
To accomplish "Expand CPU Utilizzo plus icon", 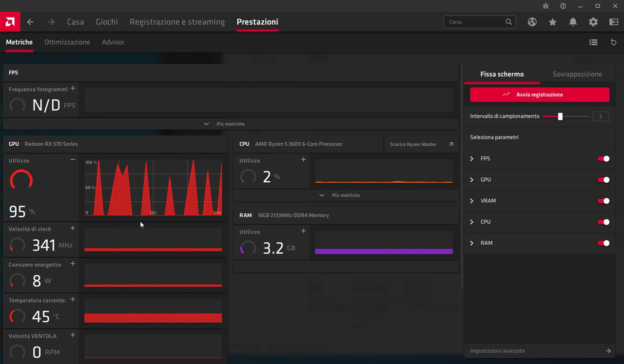I will (303, 159).
